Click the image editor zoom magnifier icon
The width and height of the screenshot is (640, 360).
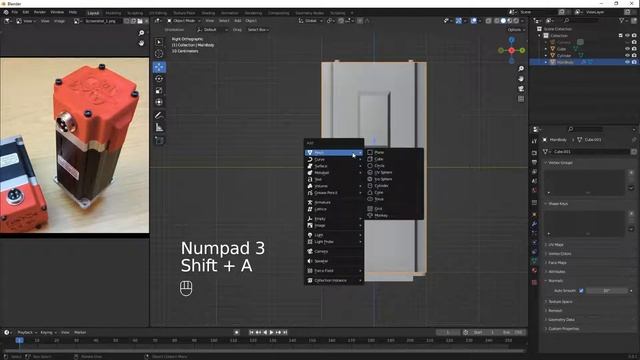coord(141,33)
